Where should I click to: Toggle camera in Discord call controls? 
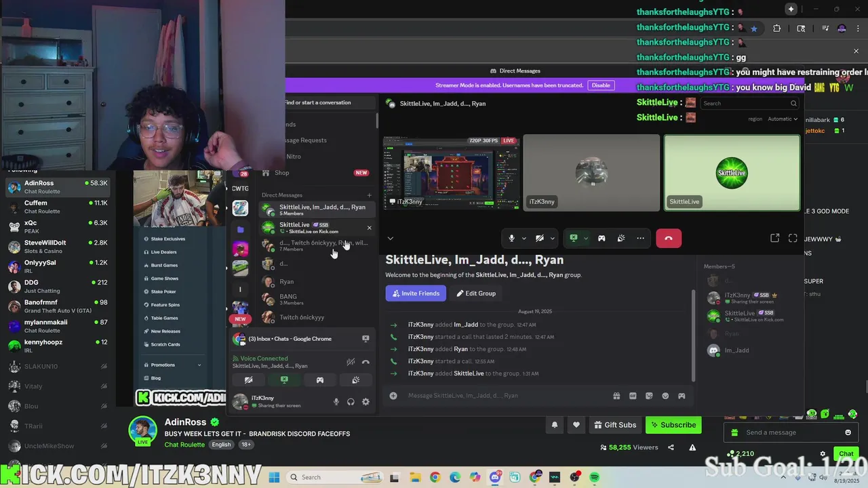coord(540,239)
